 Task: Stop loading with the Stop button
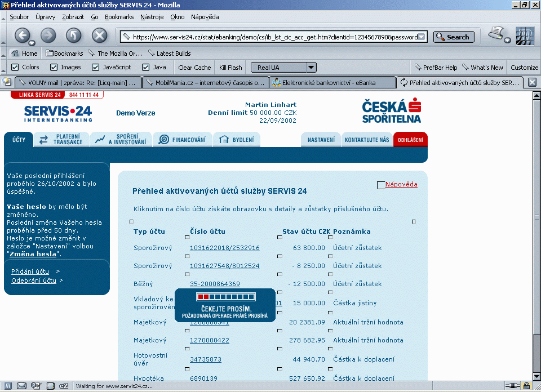click(99, 35)
